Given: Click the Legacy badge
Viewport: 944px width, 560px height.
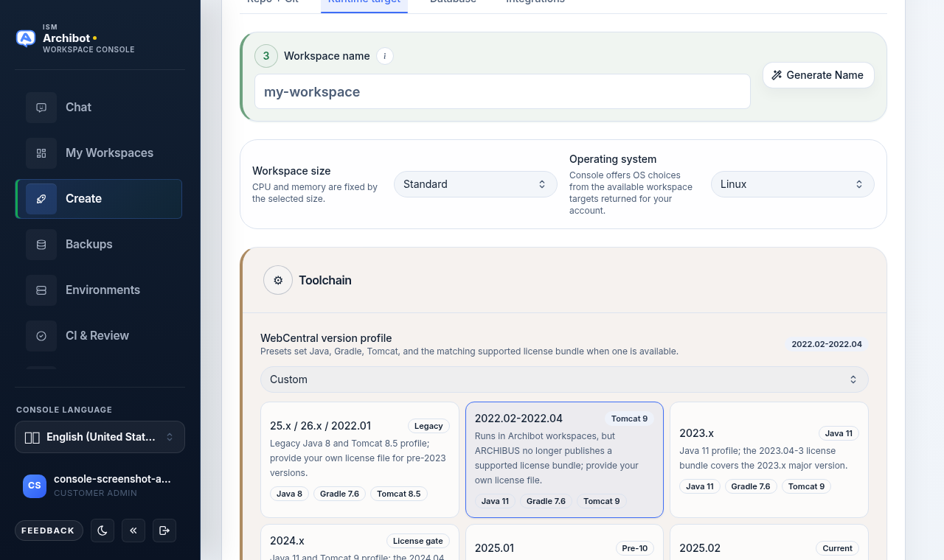Looking at the screenshot, I should 428,426.
